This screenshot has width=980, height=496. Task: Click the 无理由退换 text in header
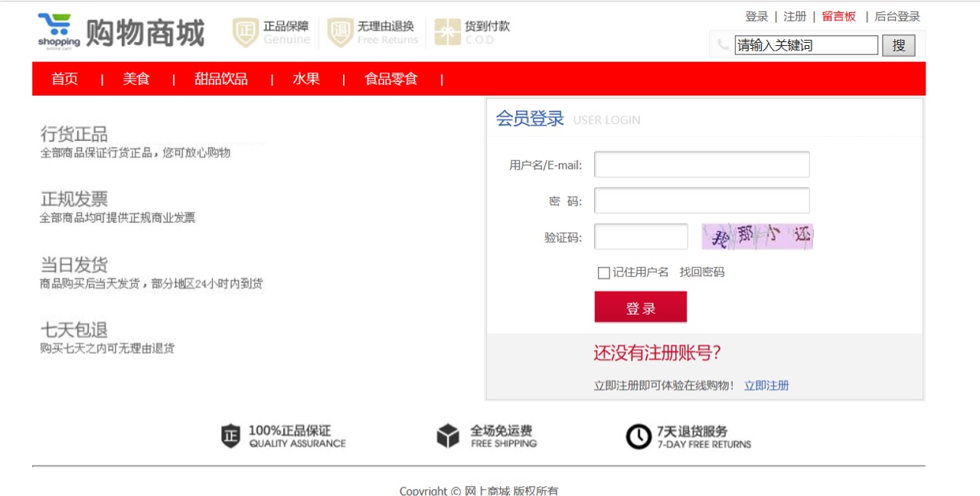pos(386,26)
